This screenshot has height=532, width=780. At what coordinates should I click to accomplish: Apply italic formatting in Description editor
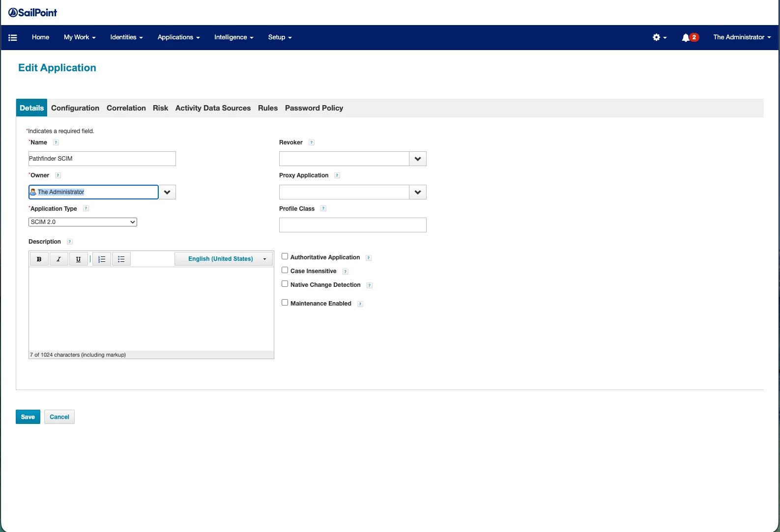pos(59,259)
